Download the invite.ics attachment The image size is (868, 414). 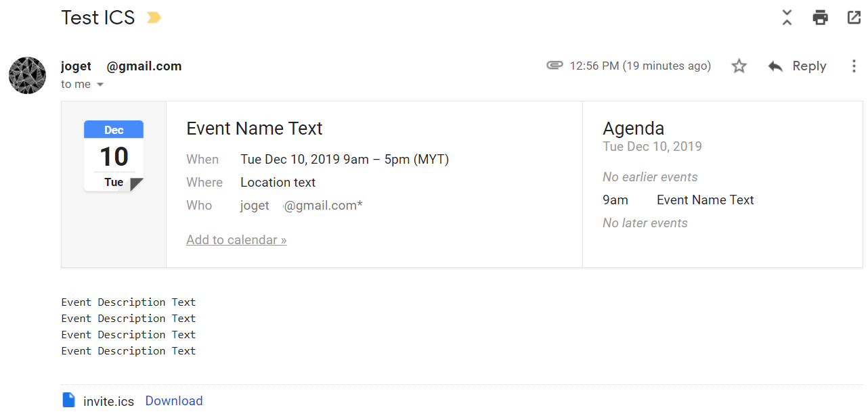point(174,401)
